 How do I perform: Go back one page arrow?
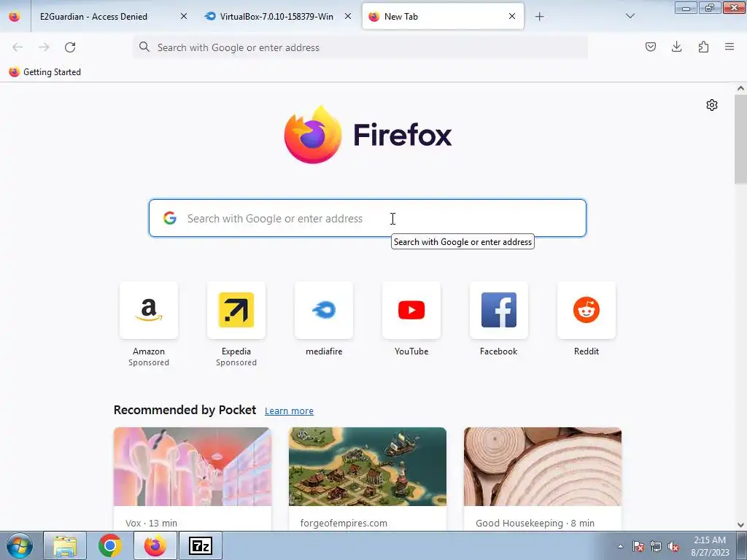(18, 47)
